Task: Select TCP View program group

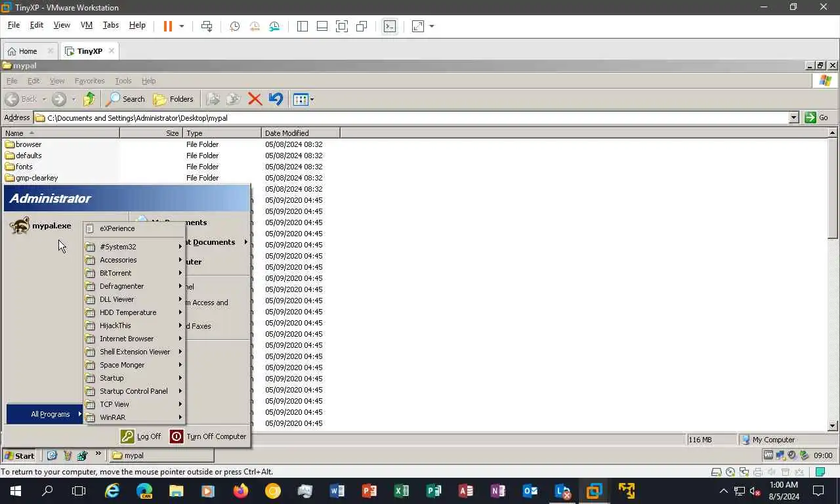Action: tap(135, 404)
